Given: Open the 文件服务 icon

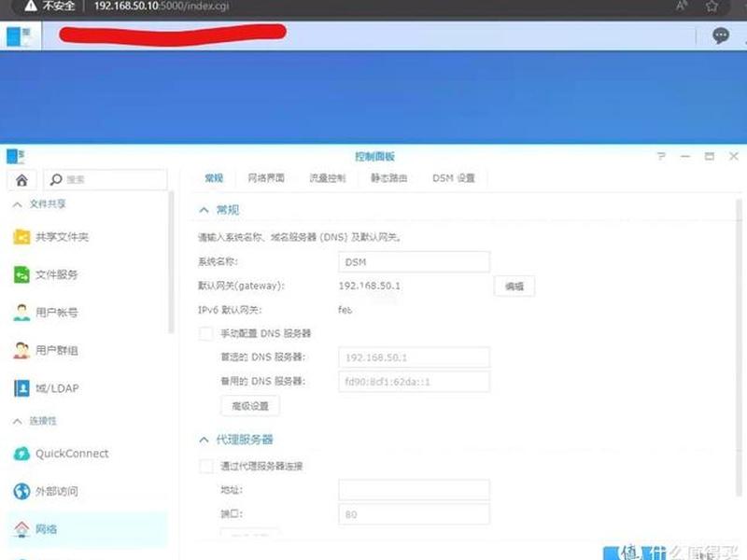Looking at the screenshot, I should pos(21,274).
